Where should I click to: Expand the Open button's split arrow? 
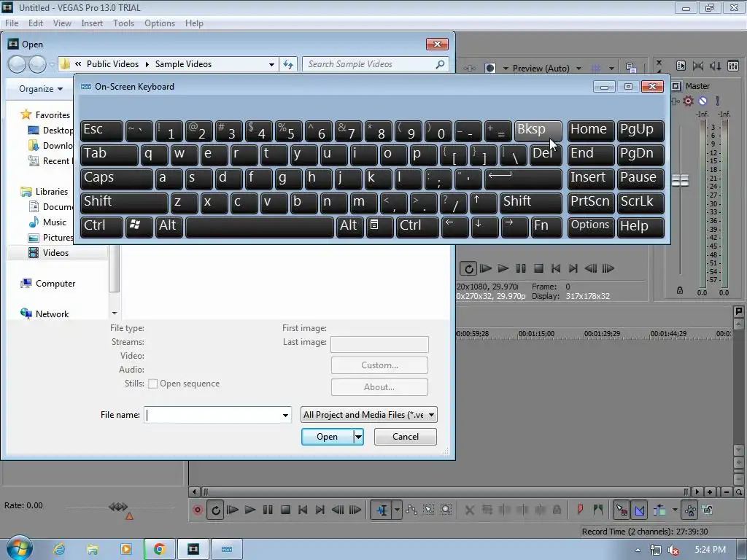point(358,437)
